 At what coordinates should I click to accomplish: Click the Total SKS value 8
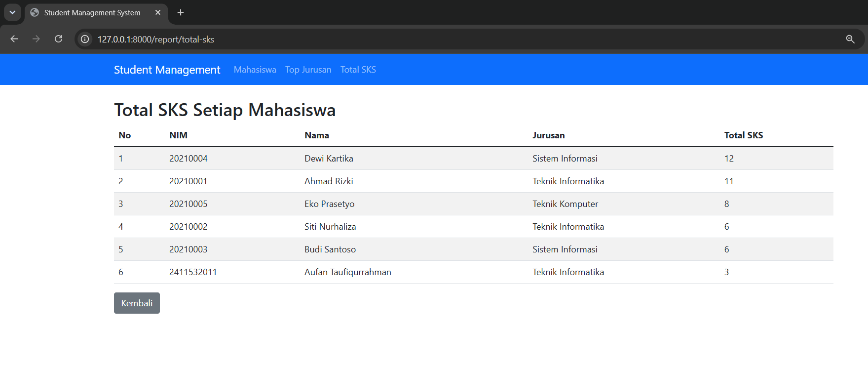(726, 204)
